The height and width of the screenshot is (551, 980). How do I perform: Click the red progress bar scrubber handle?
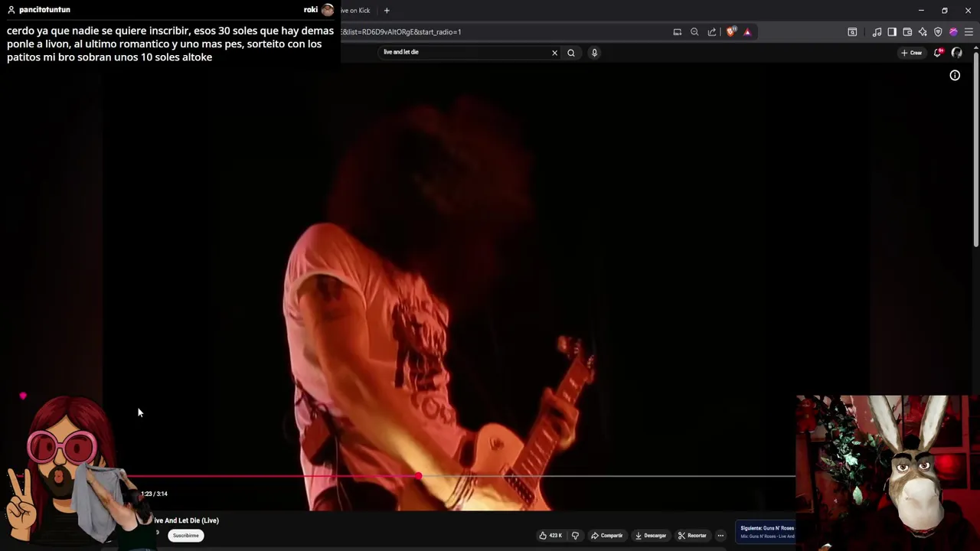pos(419,476)
